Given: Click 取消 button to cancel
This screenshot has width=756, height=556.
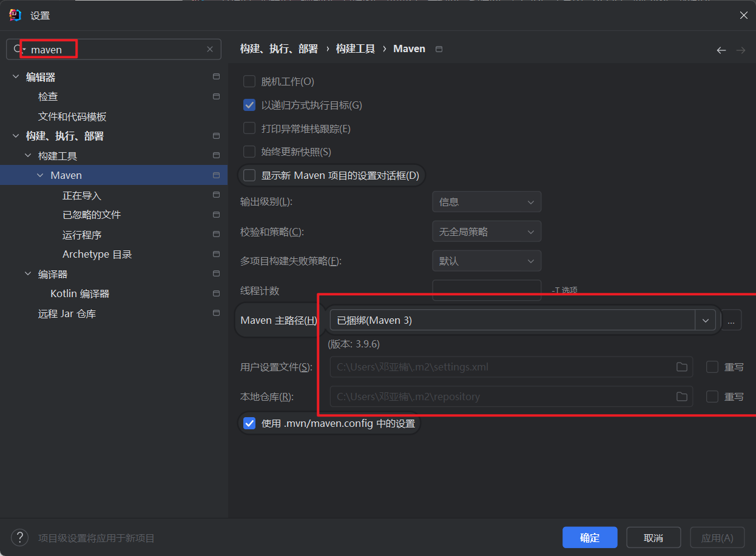Looking at the screenshot, I should point(653,538).
